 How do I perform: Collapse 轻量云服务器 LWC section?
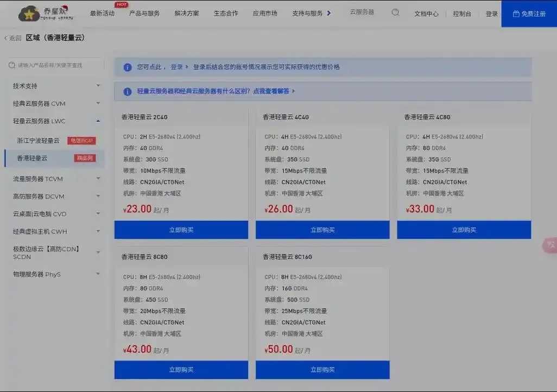(56, 121)
